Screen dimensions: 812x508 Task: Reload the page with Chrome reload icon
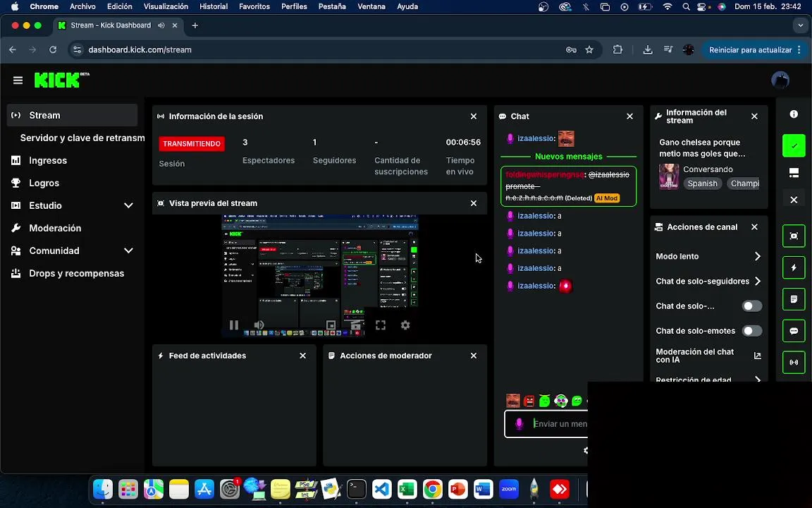pyautogui.click(x=53, y=50)
